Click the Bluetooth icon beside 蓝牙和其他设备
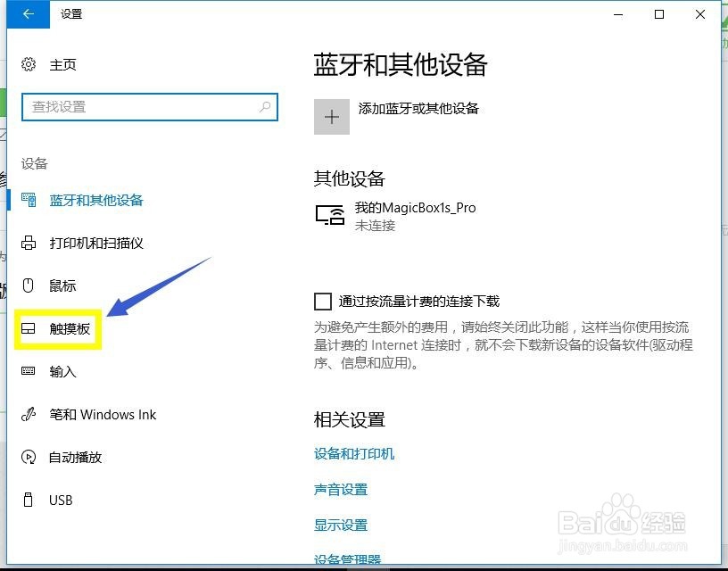Image resolution: width=728 pixels, height=571 pixels. 29,200
